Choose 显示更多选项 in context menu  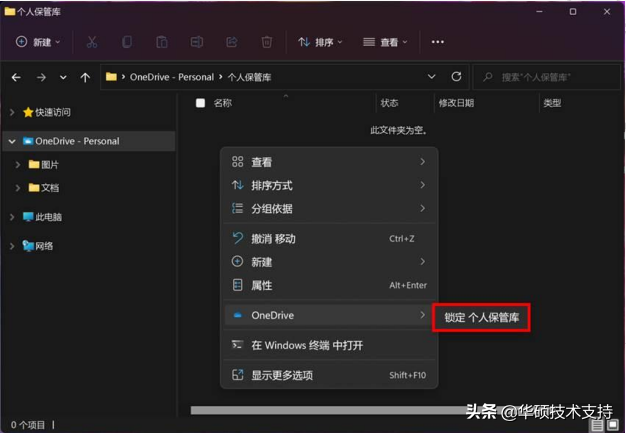(329, 375)
